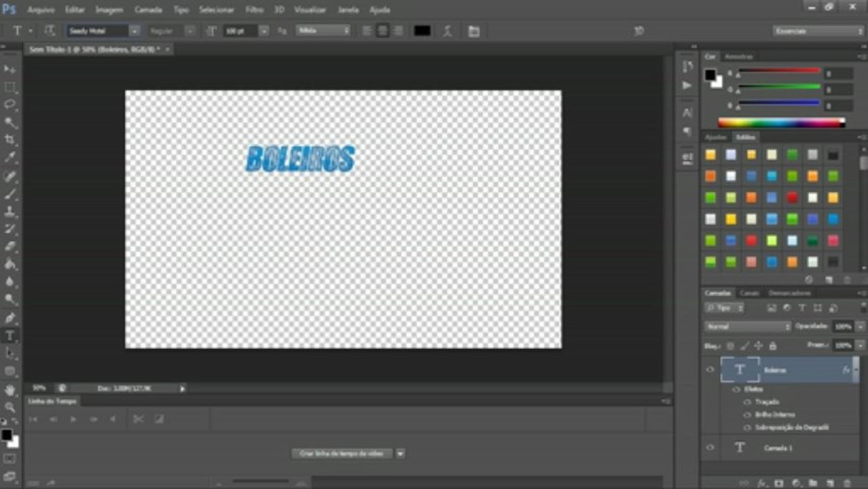Click Criar linha de tempo de vídeo
This screenshot has width=868, height=489.
(342, 454)
